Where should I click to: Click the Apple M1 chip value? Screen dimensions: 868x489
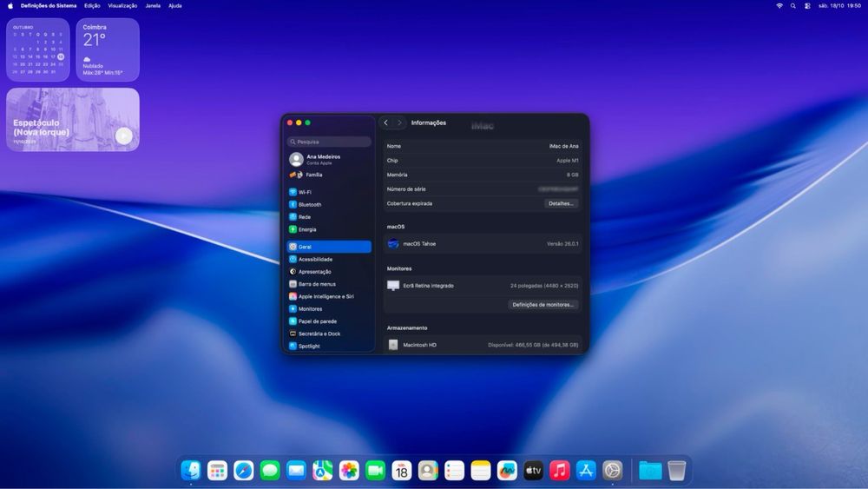568,161
